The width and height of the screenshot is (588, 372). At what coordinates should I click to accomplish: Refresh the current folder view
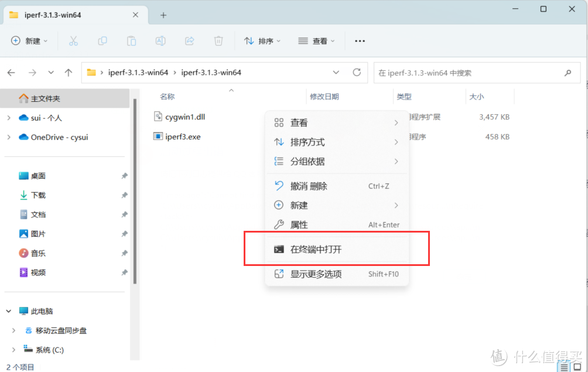(x=357, y=73)
